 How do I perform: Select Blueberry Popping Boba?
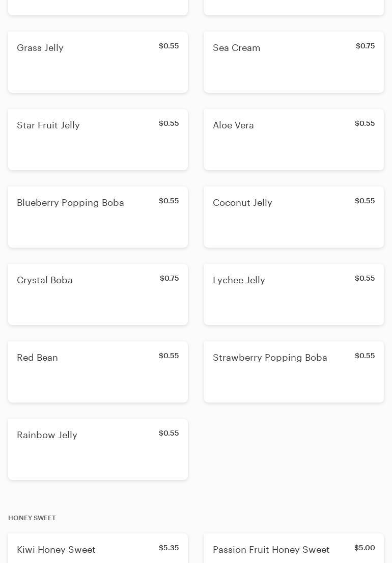[x=98, y=217]
